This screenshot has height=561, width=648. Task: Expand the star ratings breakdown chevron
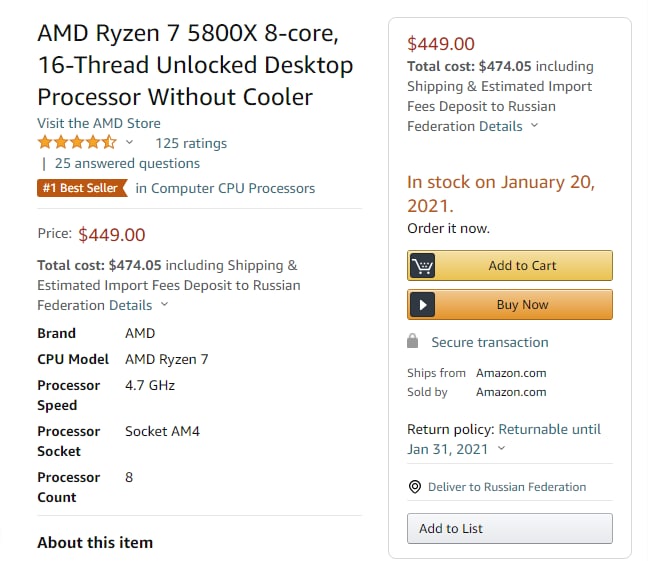click(x=129, y=142)
